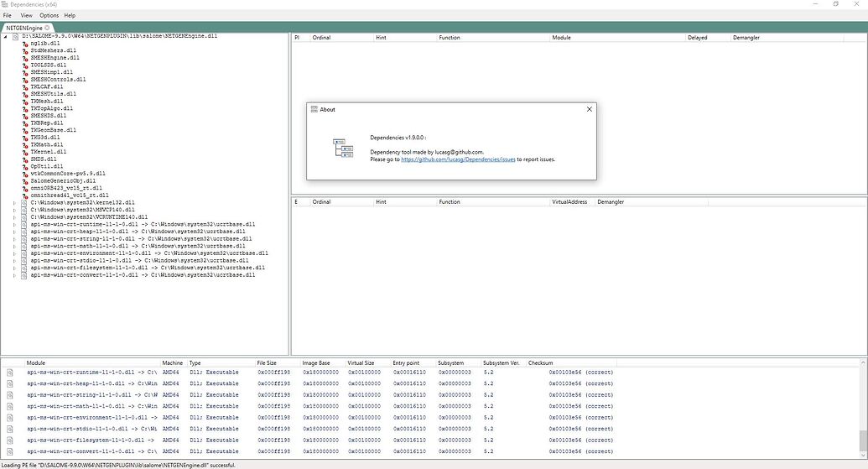Image resolution: width=868 pixels, height=469 pixels.
Task: Click missing-module icon beside TKernel.dll
Action: coord(25,152)
